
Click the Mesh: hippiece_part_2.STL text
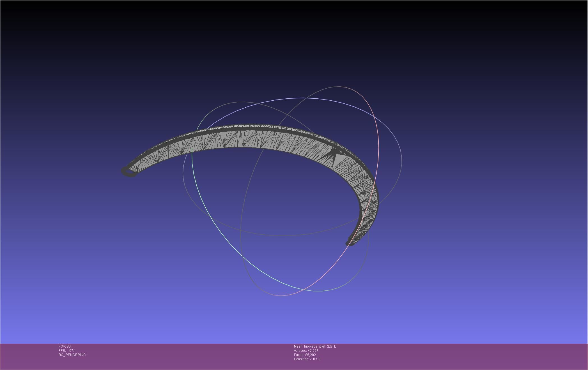point(315,346)
